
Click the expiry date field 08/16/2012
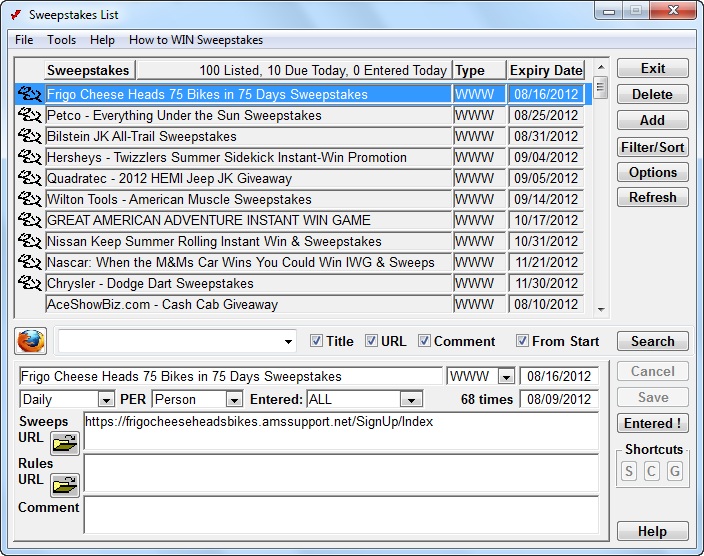click(559, 376)
